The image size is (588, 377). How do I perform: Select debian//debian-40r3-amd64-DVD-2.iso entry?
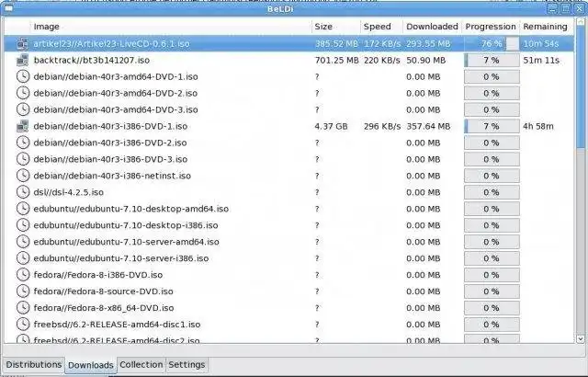(116, 93)
